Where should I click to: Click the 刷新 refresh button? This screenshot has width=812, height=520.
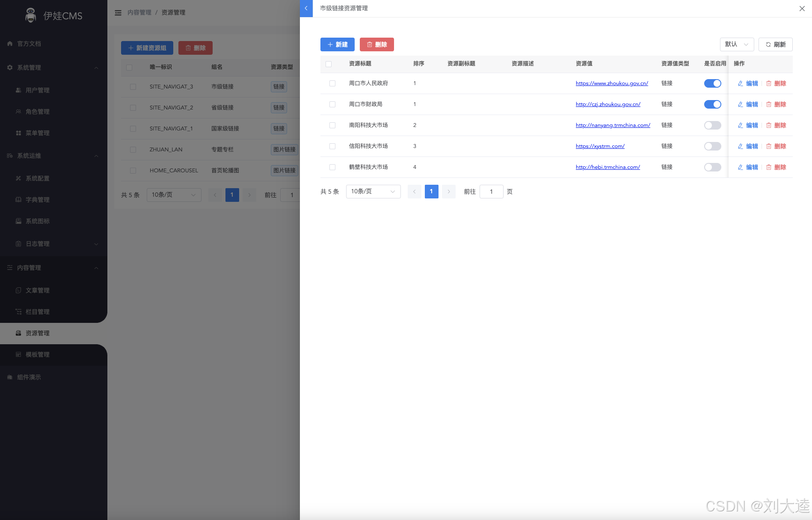pos(776,44)
